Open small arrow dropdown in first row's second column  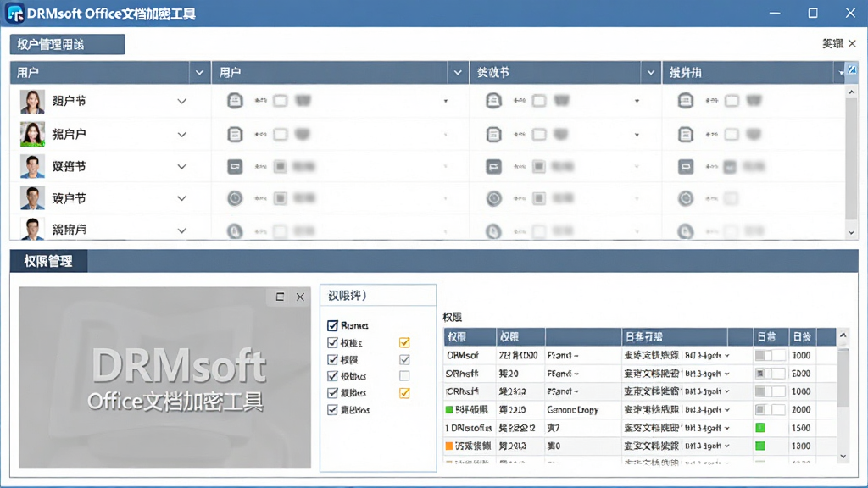pyautogui.click(x=446, y=102)
